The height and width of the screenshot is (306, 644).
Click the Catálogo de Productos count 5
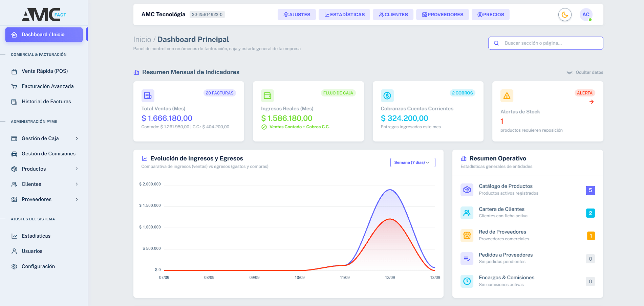(x=590, y=190)
